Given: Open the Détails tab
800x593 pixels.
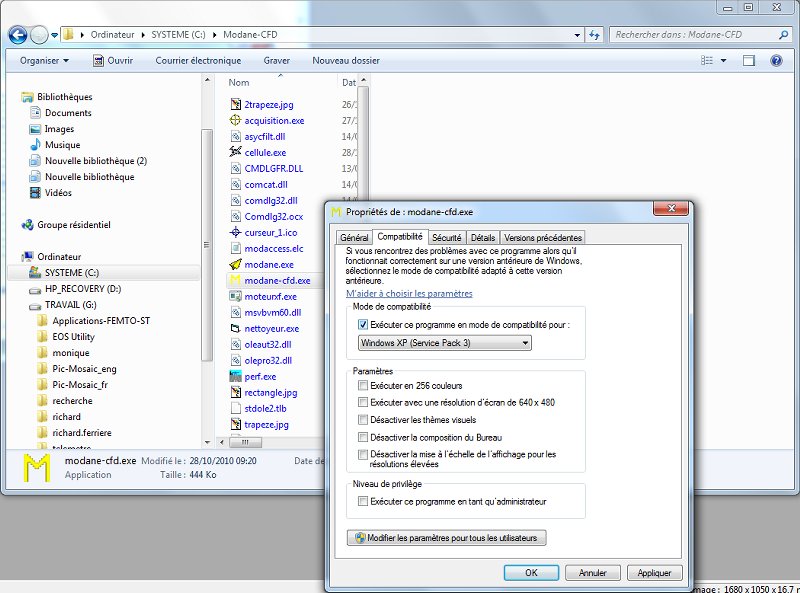Looking at the screenshot, I should tap(483, 238).
